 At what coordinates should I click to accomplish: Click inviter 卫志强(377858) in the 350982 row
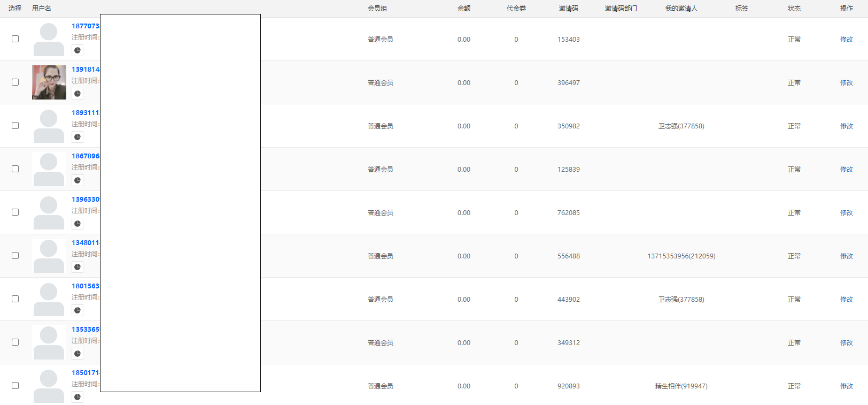pyautogui.click(x=681, y=126)
